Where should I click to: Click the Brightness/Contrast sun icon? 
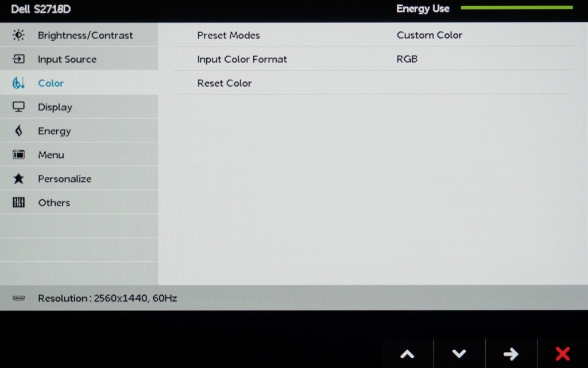(x=18, y=35)
